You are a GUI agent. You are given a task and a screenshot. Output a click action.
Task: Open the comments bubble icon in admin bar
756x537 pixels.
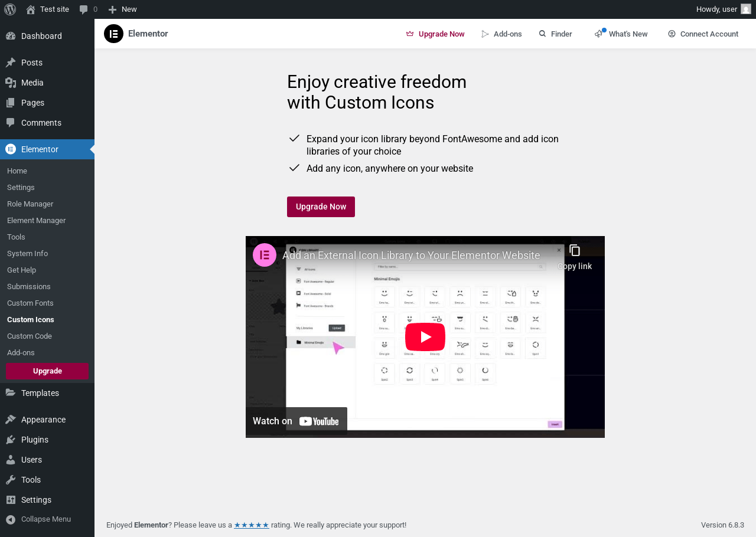pos(84,9)
